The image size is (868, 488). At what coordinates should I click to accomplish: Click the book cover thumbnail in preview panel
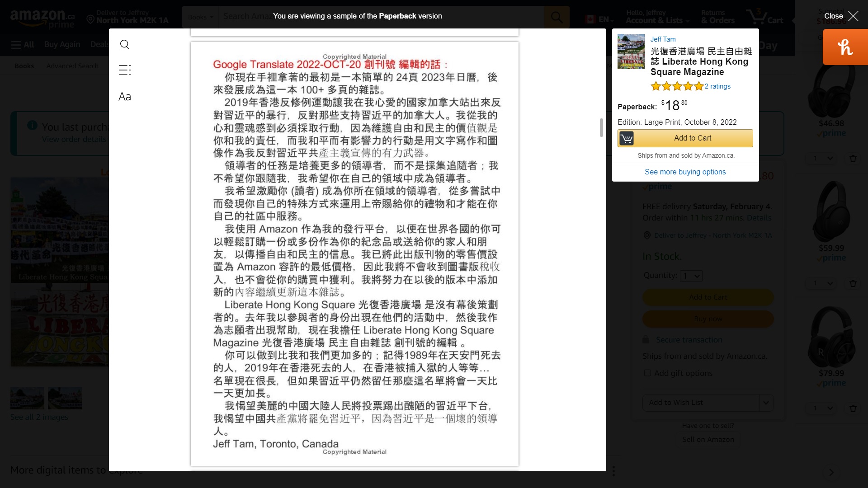tap(631, 51)
